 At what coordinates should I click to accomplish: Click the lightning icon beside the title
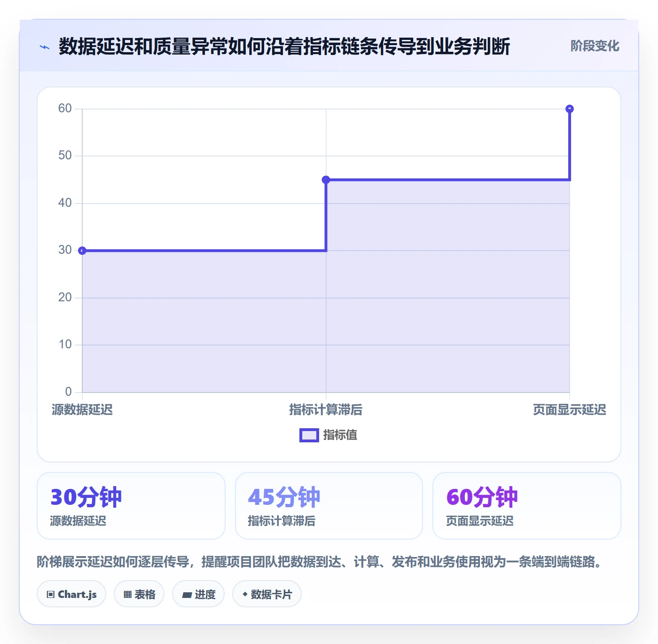coord(45,47)
